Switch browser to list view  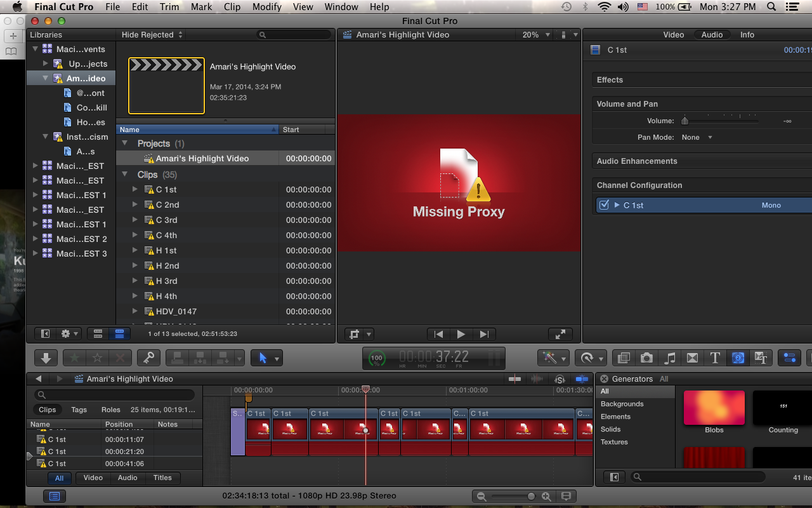[x=119, y=333]
